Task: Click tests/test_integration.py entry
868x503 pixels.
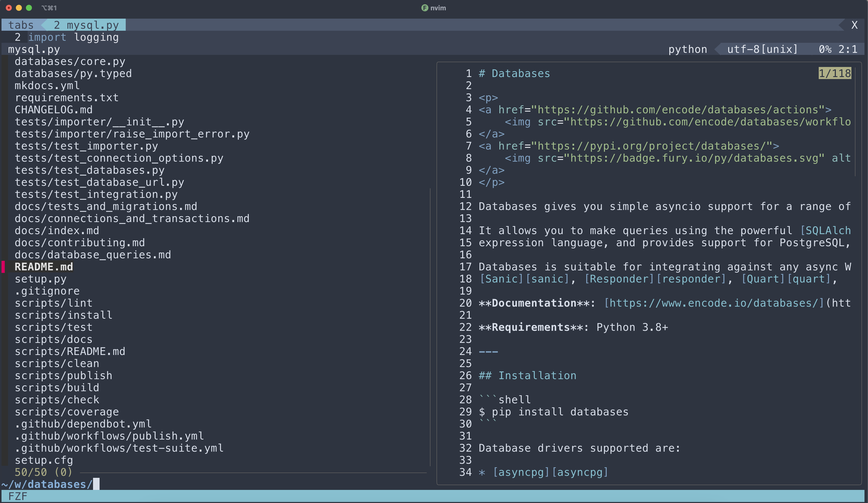Action: tap(96, 194)
